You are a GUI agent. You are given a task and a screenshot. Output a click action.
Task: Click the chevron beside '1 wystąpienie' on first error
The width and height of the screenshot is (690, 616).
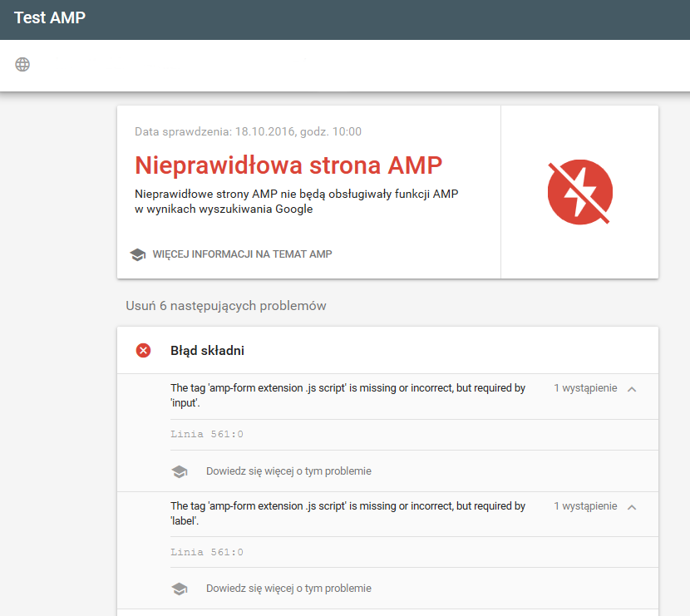pos(631,388)
